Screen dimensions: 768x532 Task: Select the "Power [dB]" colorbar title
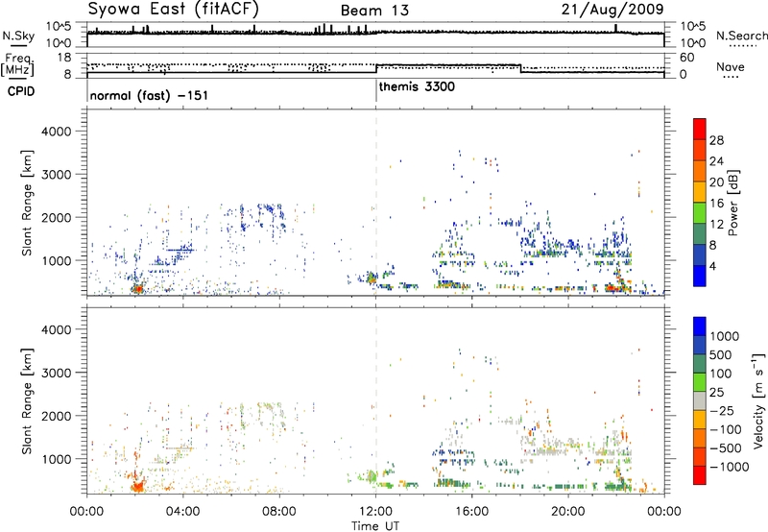coord(732,203)
